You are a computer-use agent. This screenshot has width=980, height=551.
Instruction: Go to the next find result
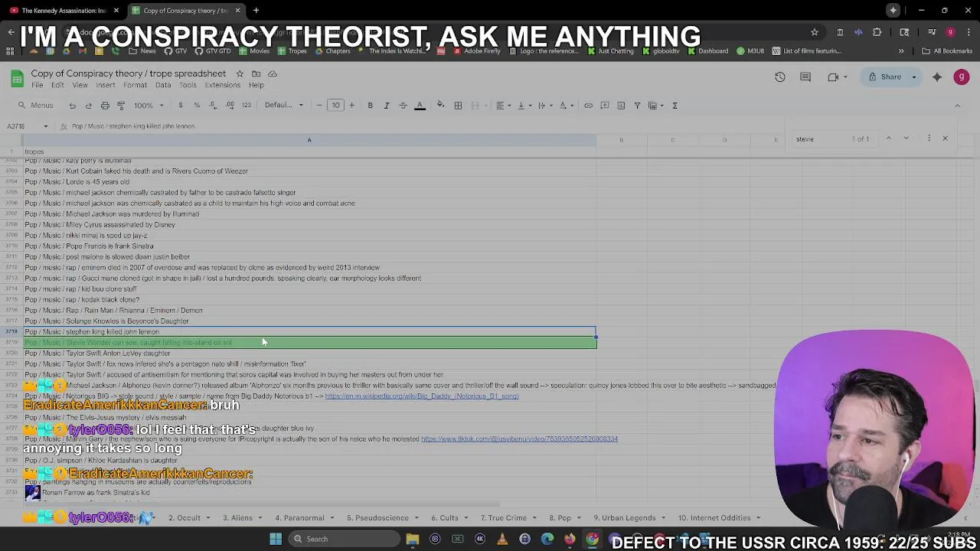[x=906, y=139]
